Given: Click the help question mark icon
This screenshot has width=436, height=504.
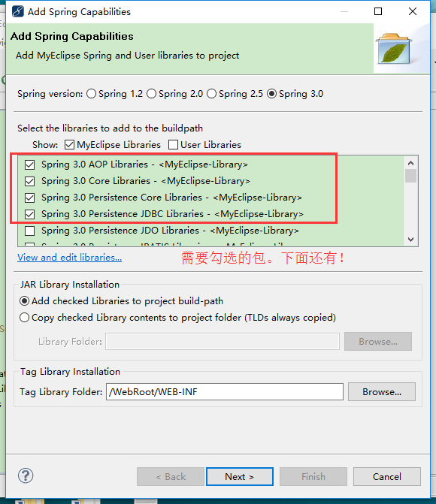Looking at the screenshot, I should point(26,475).
